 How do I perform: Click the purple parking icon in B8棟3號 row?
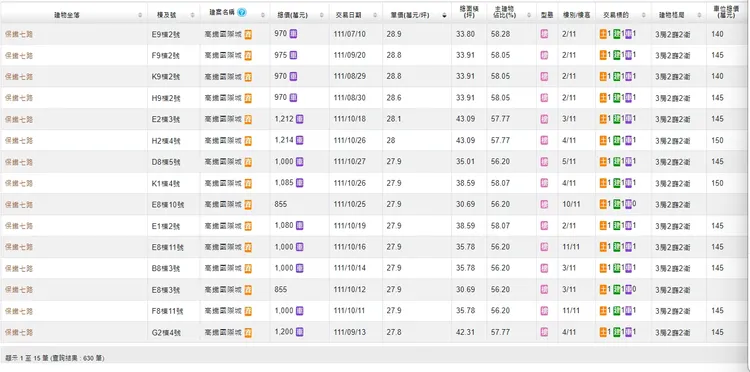pos(629,268)
